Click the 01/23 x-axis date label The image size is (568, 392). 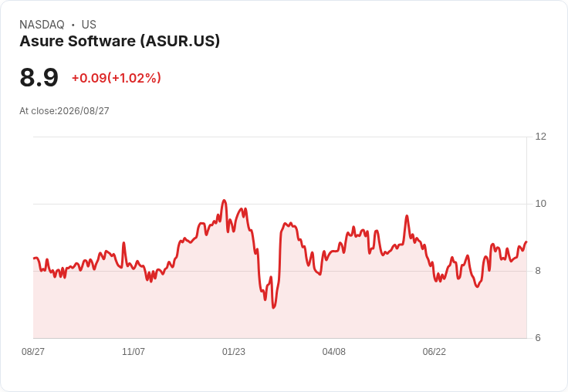pos(234,351)
